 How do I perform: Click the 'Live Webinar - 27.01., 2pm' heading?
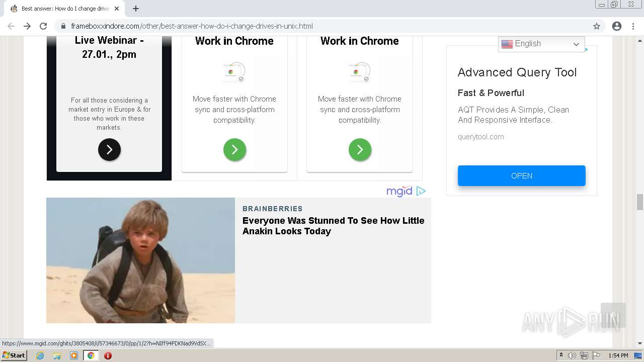[x=109, y=47]
